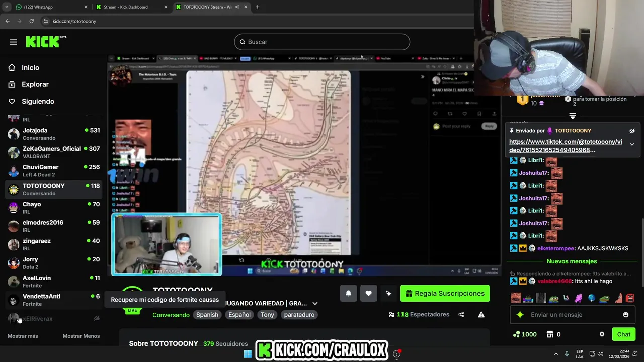The width and height of the screenshot is (644, 362).
Task: Click username elketerompee in chat
Action: (x=556, y=248)
